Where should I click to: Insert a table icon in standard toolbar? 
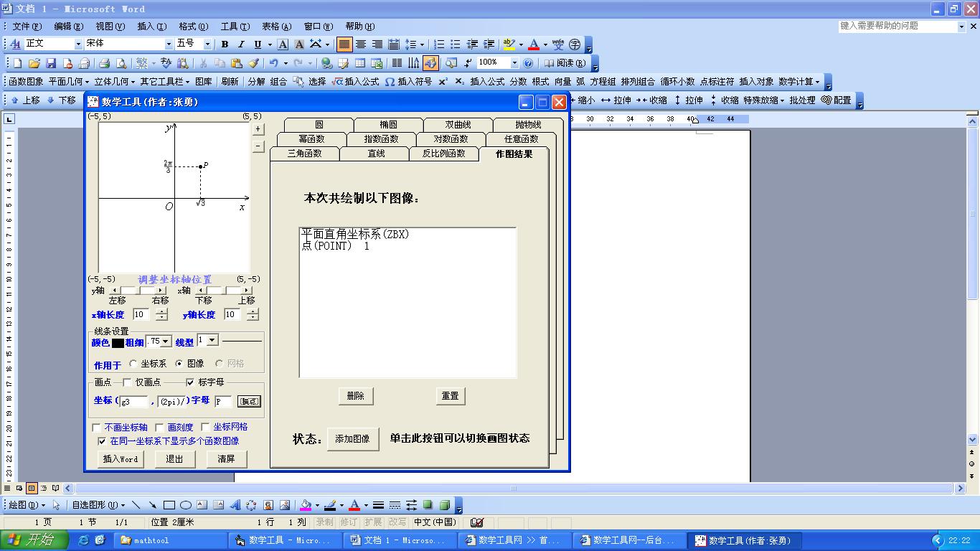[x=360, y=63]
